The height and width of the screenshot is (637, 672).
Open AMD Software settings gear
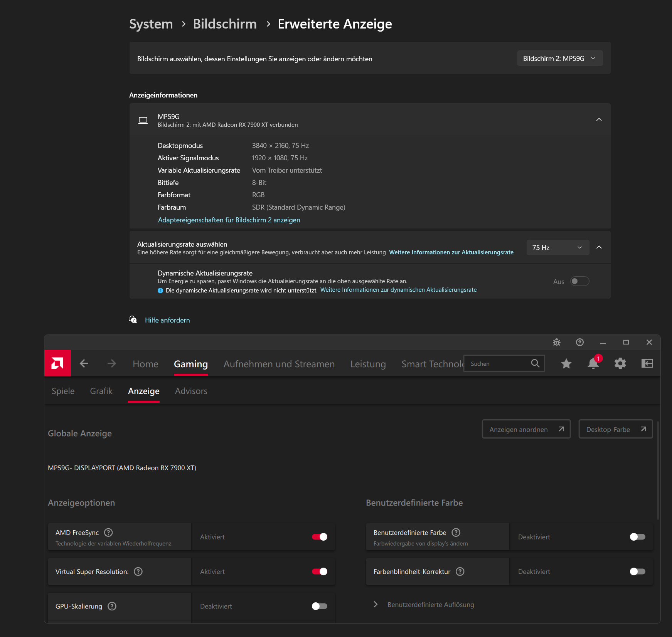pyautogui.click(x=620, y=363)
